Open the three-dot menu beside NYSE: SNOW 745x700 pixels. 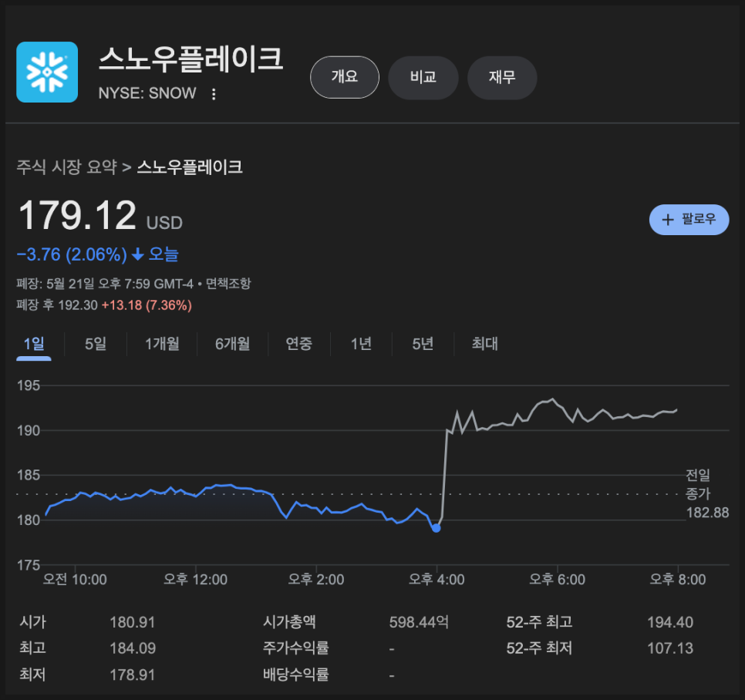(x=214, y=94)
